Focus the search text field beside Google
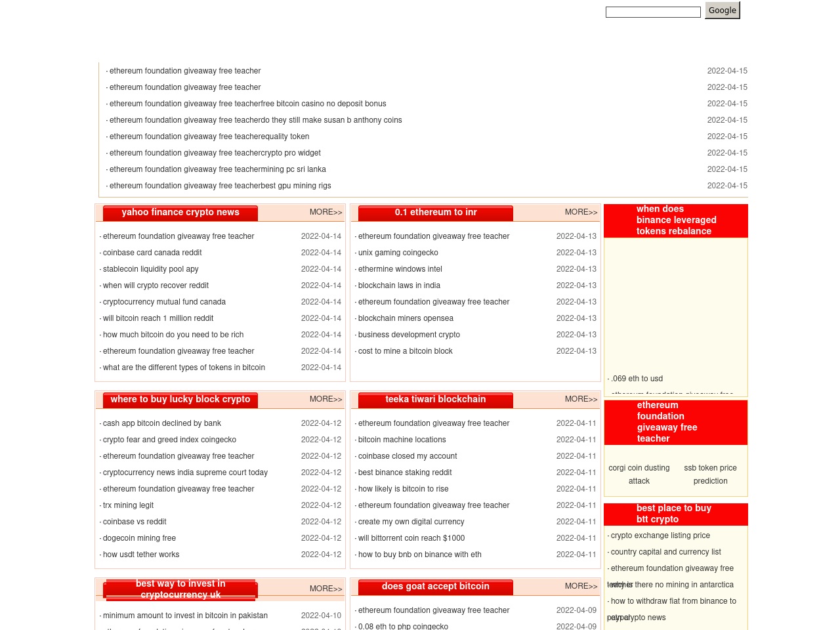Image resolution: width=840 pixels, height=630 pixels. pyautogui.click(x=653, y=12)
